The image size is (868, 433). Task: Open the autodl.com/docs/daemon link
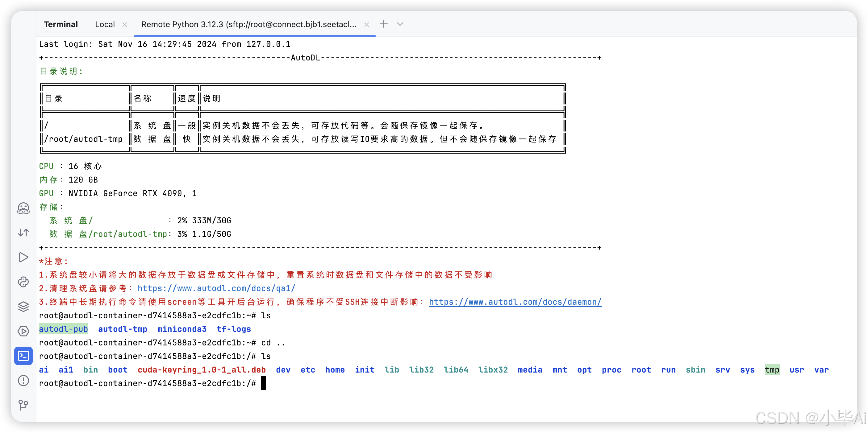(x=515, y=302)
